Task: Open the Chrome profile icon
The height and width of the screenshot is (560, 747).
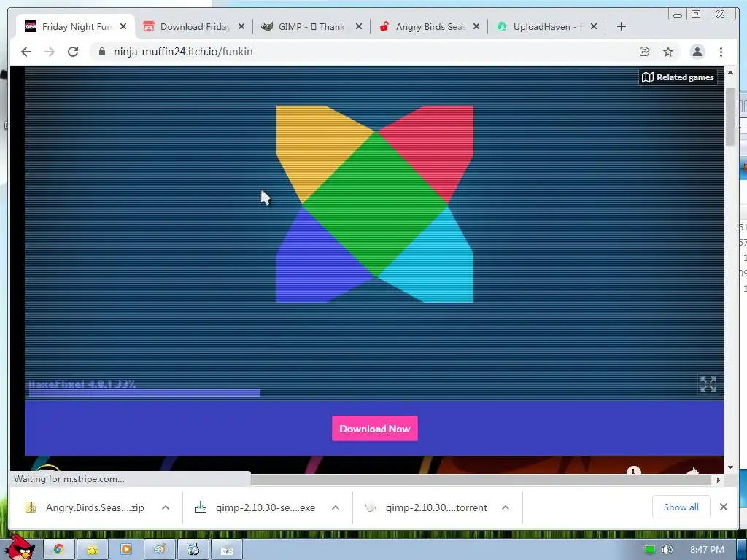Action: tap(697, 52)
